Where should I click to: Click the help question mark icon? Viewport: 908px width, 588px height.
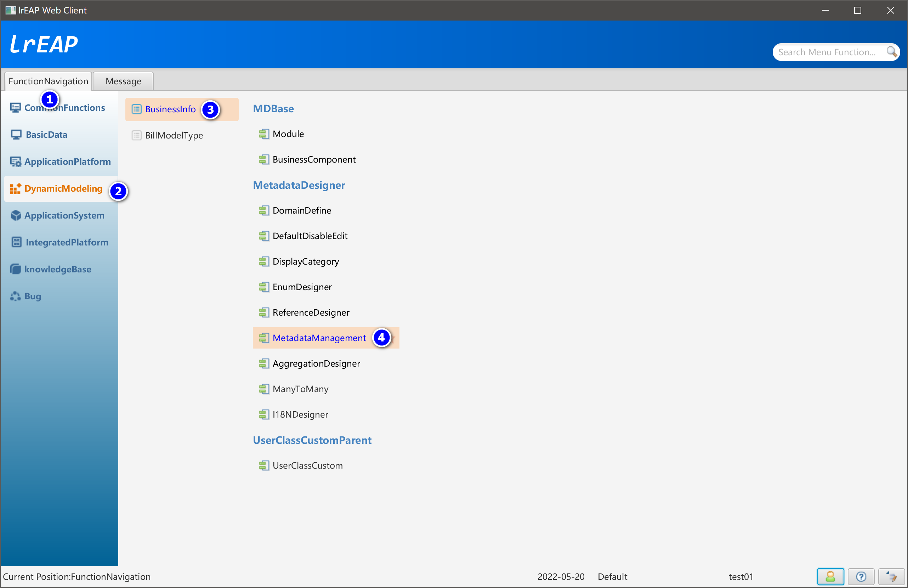point(861,577)
